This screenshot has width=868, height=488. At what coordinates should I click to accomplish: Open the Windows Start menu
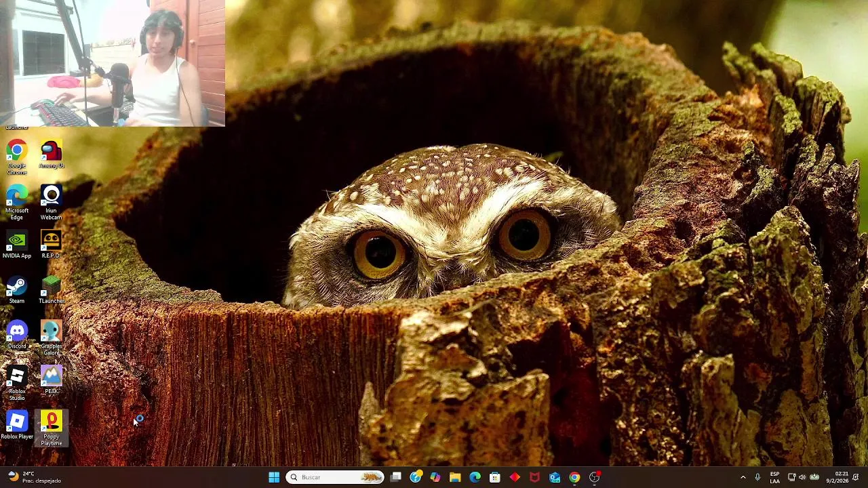pyautogui.click(x=274, y=477)
